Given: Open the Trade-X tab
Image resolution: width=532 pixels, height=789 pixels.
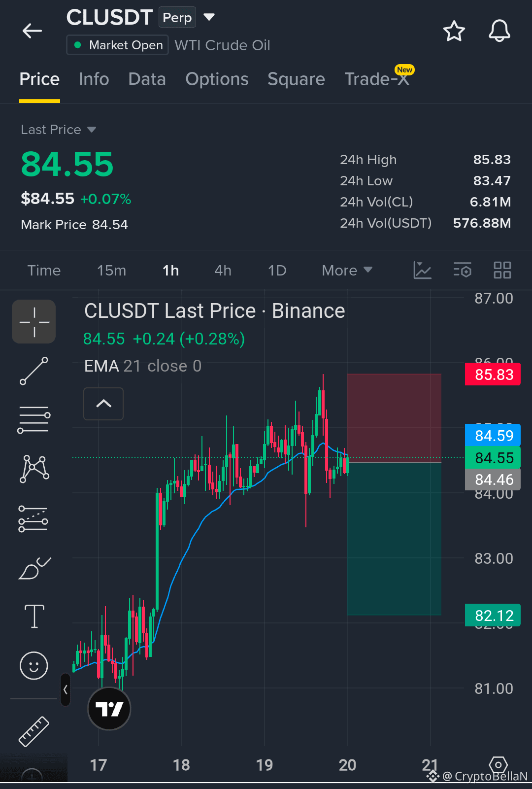Looking at the screenshot, I should [x=377, y=78].
